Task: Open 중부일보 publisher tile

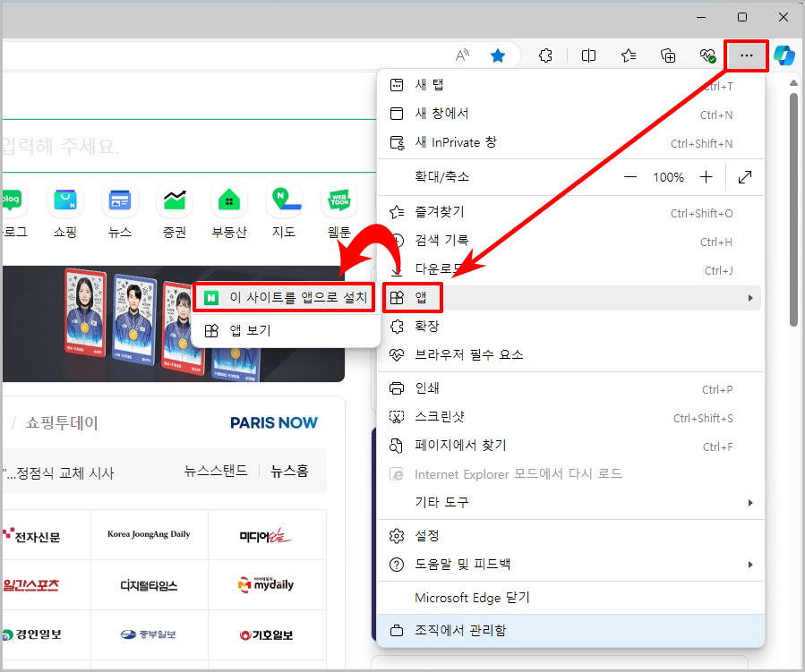Action: 149,634
